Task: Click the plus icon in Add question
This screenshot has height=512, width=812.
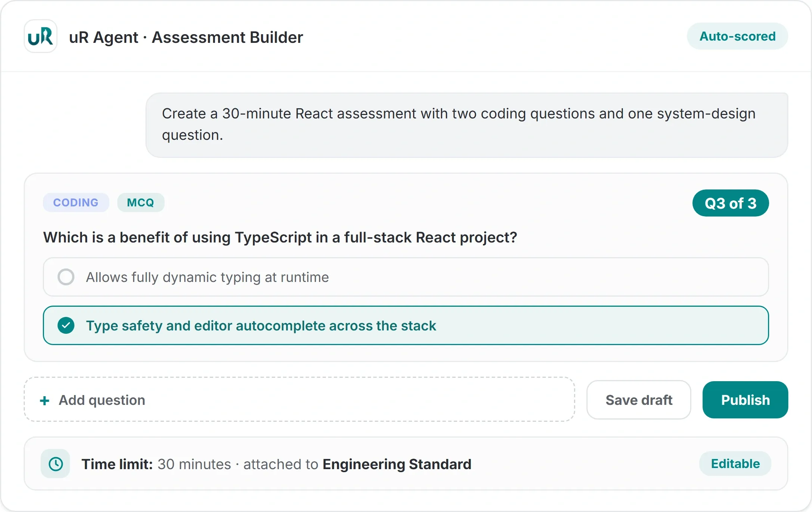Action: [45, 400]
